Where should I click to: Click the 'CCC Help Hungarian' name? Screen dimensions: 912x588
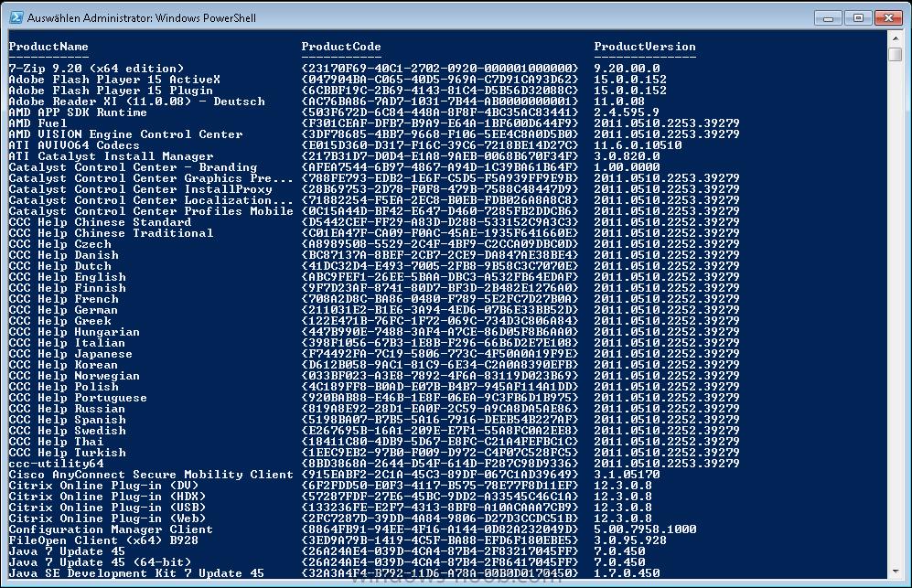pos(74,332)
